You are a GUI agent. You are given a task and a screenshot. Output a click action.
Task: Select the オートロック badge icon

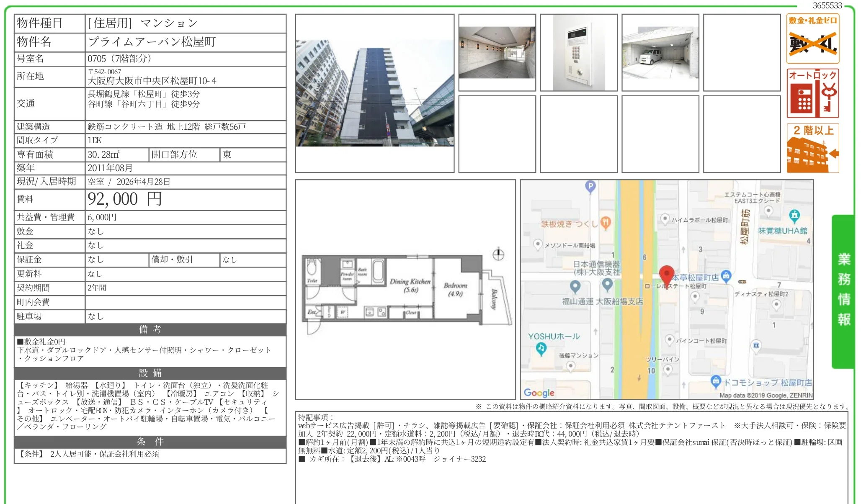pos(812,93)
